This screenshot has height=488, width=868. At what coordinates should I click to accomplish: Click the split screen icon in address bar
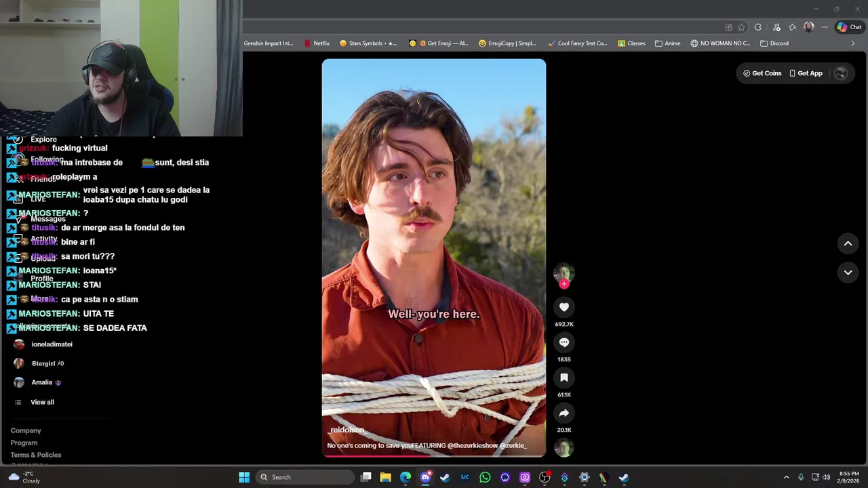click(x=728, y=27)
